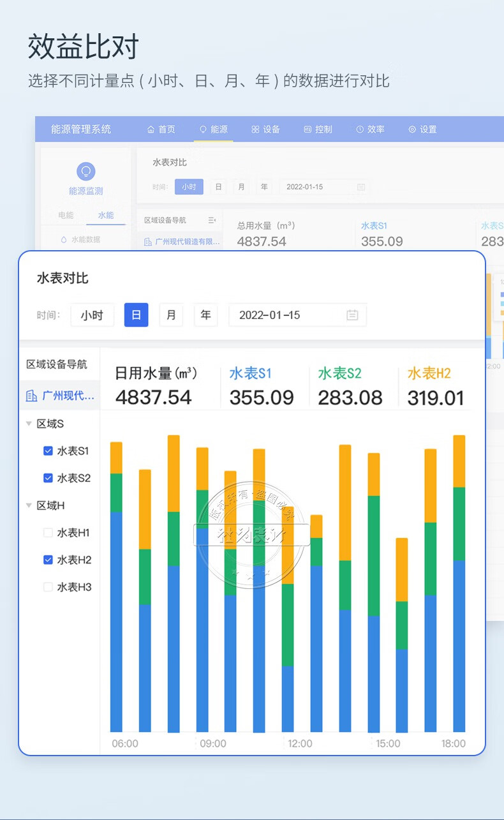Image resolution: width=504 pixels, height=820 pixels.
Task: Click building icon beside 广州现代
Action: pos(31,396)
